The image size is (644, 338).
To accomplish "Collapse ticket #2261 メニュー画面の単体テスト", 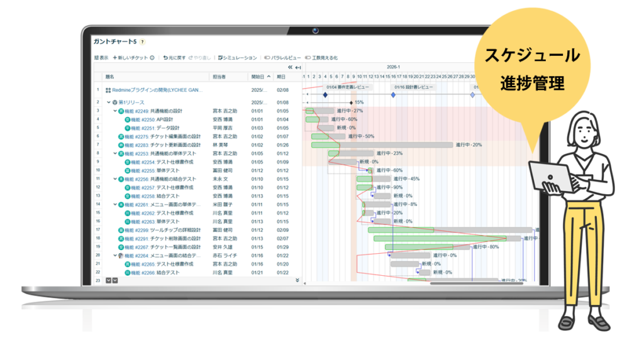I will 115,204.
